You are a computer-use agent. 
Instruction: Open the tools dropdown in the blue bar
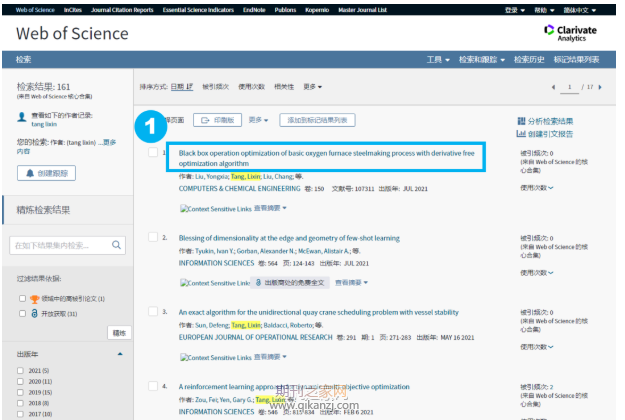pyautogui.click(x=438, y=60)
